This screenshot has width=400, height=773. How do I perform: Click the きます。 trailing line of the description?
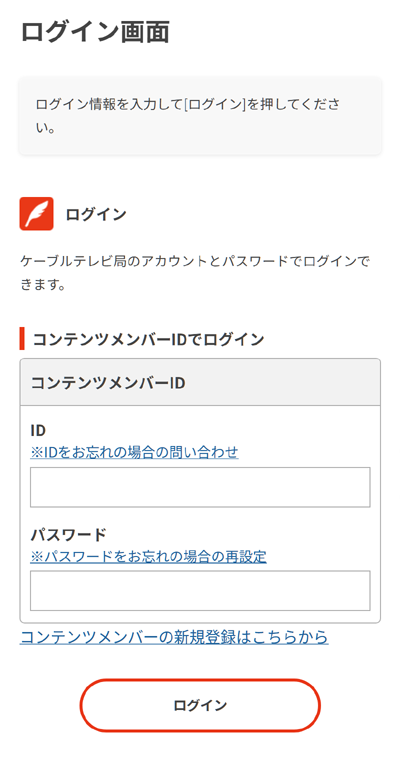[43, 286]
